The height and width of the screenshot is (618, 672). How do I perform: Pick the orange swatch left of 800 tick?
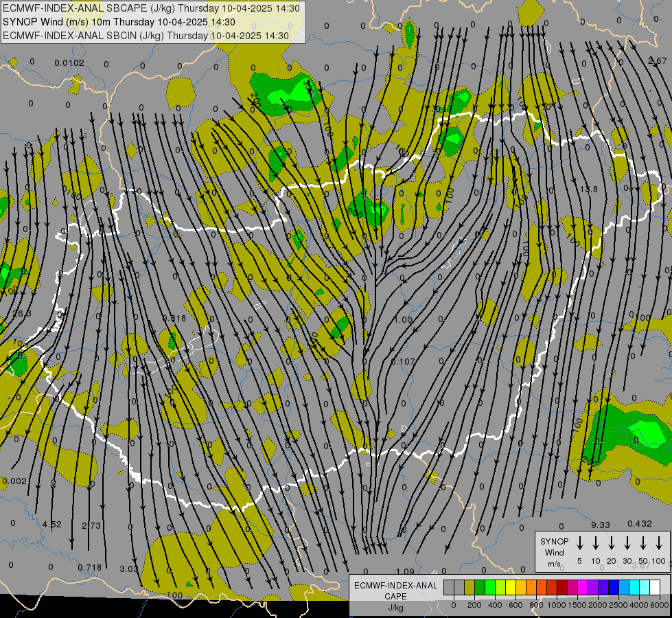tap(531, 587)
